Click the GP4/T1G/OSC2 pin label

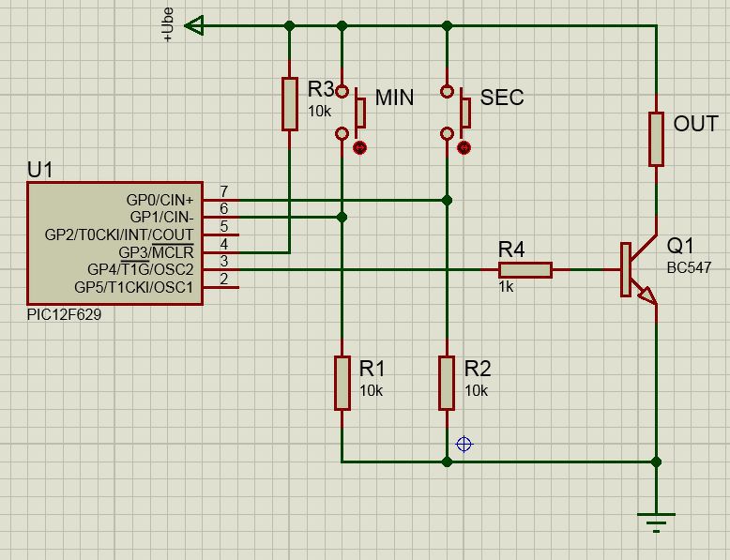(140, 269)
